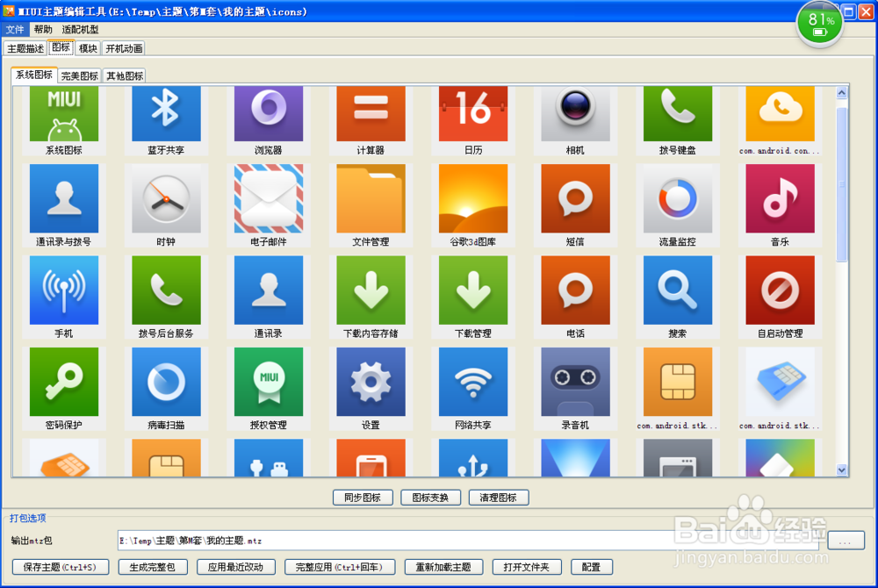The height and width of the screenshot is (588, 878).
Task: Select the 浏览器 browser icon
Action: click(x=269, y=113)
